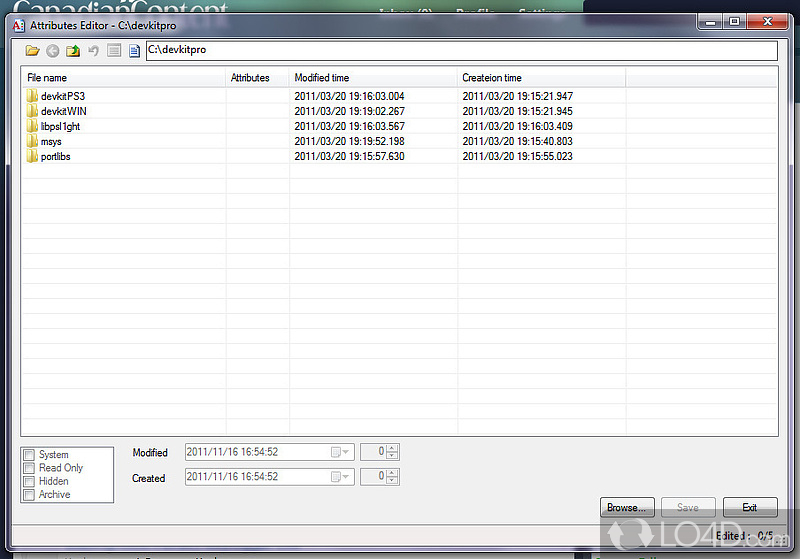Click the C:\devkitpro path field

(x=462, y=50)
